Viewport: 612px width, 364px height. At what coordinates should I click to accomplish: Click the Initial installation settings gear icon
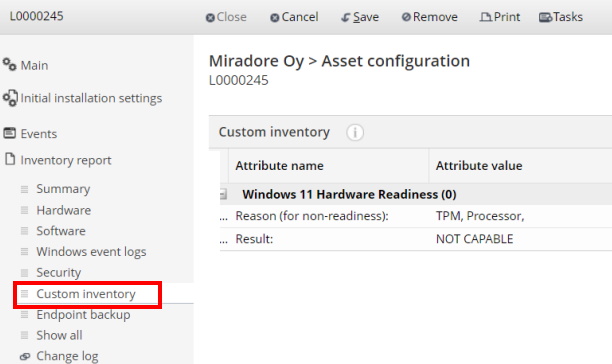tap(10, 98)
